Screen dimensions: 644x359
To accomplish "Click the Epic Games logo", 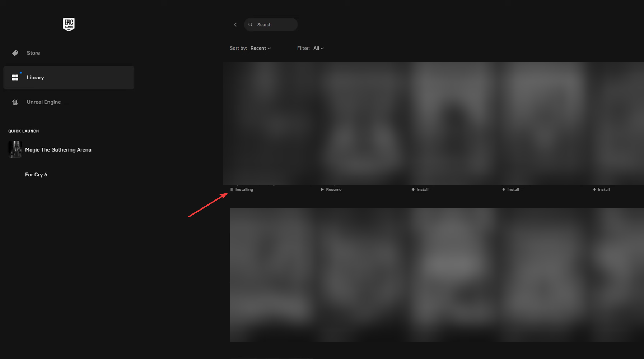I will 69,24.
